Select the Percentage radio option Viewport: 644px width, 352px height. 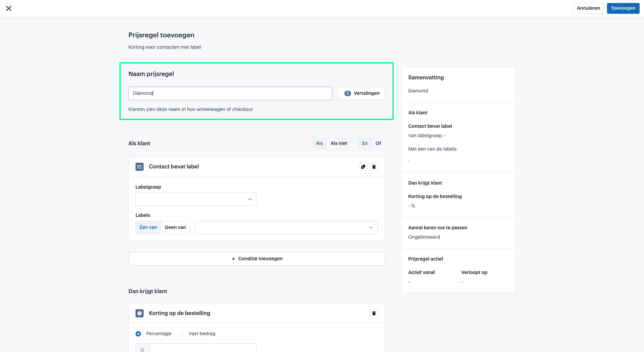[138, 334]
